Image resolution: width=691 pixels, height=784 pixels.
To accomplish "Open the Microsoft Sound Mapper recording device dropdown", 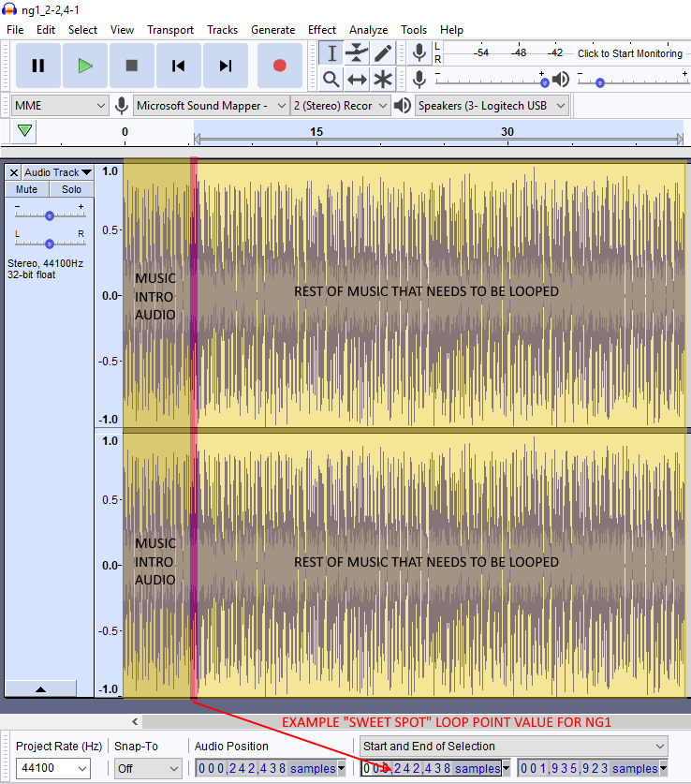I will pos(212,106).
